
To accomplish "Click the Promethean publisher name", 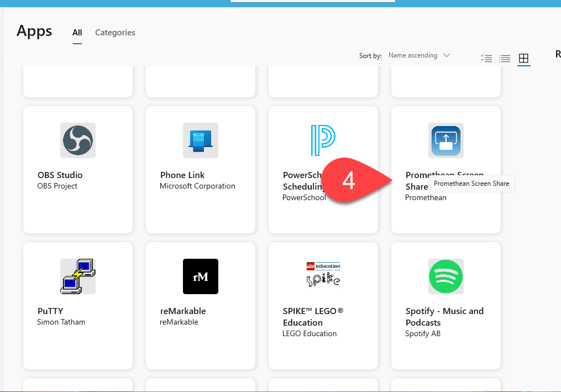I will [x=426, y=197].
